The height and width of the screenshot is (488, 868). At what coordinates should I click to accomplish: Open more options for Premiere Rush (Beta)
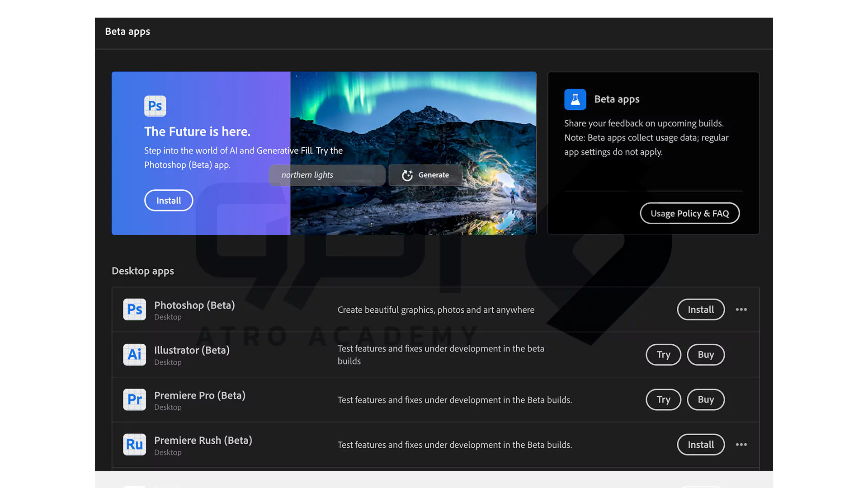(741, 445)
